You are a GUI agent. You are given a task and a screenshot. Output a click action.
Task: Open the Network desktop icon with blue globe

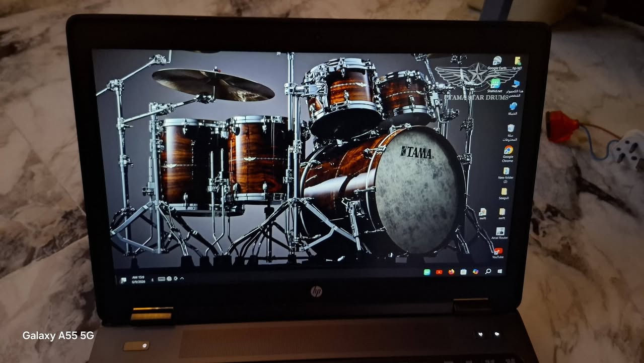tap(513, 108)
